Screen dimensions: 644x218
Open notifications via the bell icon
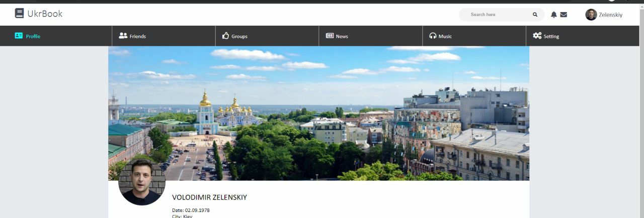554,15
